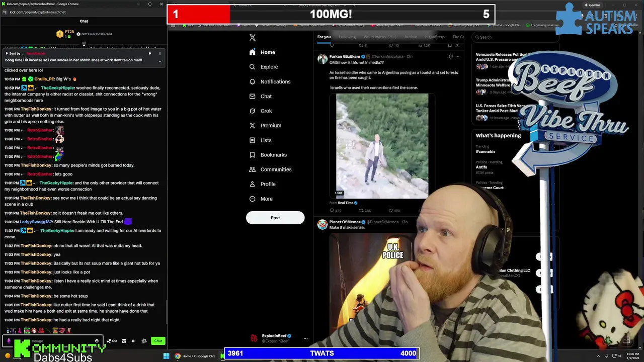Viewport: 644px width, 362px height.
Task: Switch to Home / X Chrome taskbar window
Action: tap(195, 356)
